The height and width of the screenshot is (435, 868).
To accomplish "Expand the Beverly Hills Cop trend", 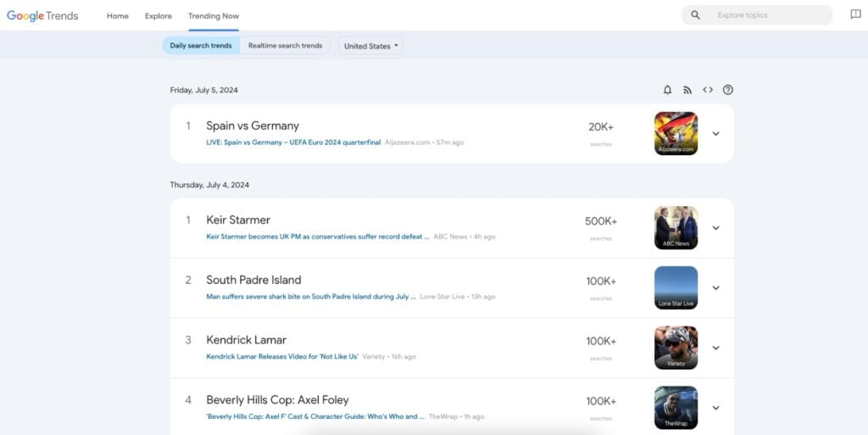I will tap(715, 408).
